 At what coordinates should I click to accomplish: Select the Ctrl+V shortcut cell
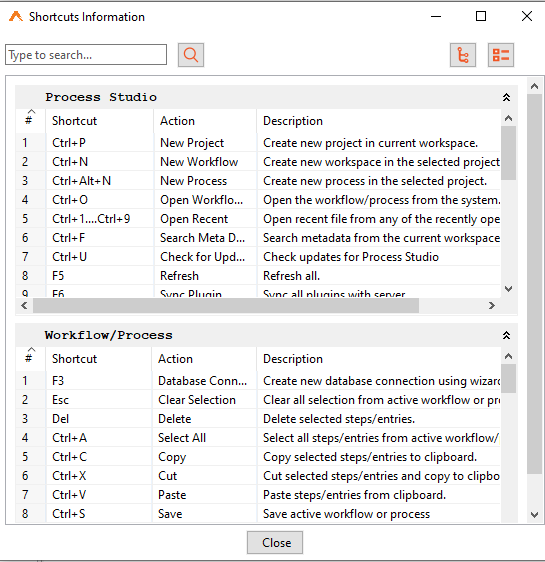pos(99,495)
